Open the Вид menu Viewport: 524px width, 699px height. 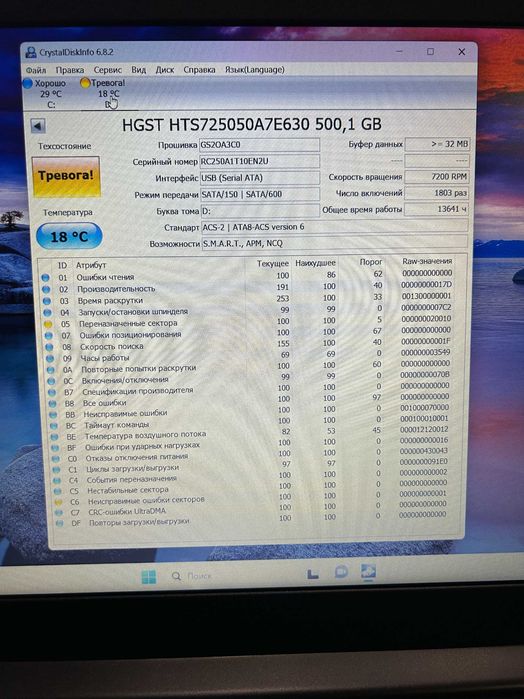click(x=139, y=70)
